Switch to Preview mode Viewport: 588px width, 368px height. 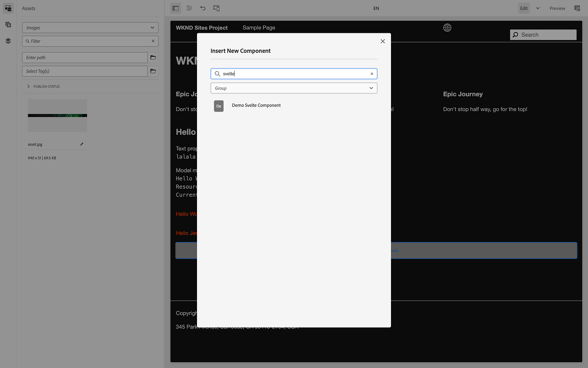pyautogui.click(x=557, y=8)
